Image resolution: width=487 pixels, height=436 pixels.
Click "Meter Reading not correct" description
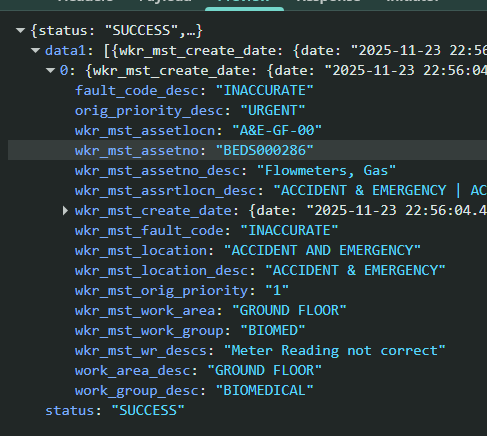[335, 351]
